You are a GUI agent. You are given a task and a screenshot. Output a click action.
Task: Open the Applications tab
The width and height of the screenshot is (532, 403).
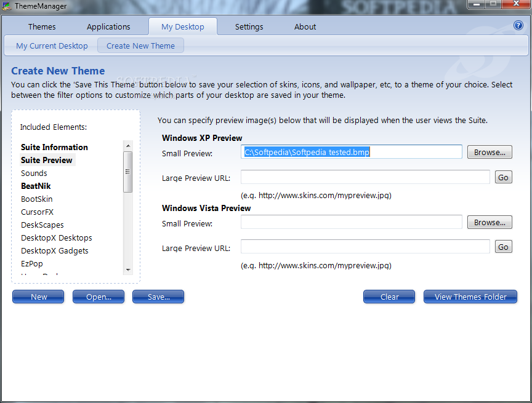pyautogui.click(x=108, y=27)
